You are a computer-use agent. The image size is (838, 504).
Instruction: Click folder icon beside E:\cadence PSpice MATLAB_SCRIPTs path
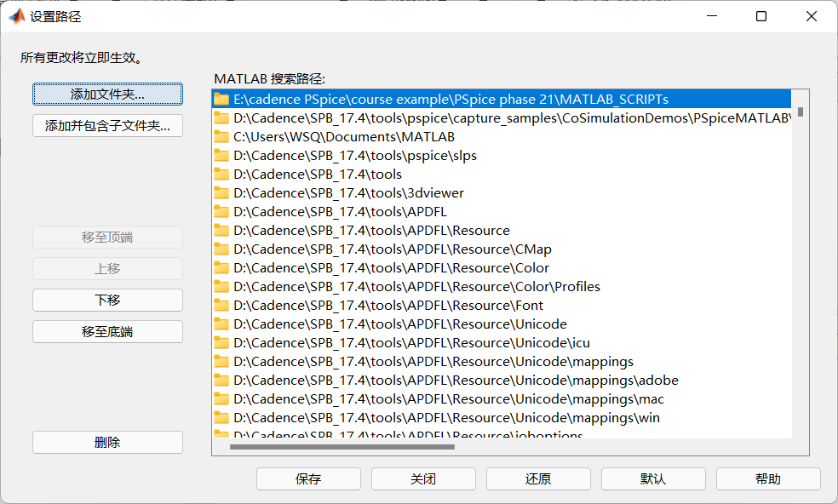tap(221, 100)
